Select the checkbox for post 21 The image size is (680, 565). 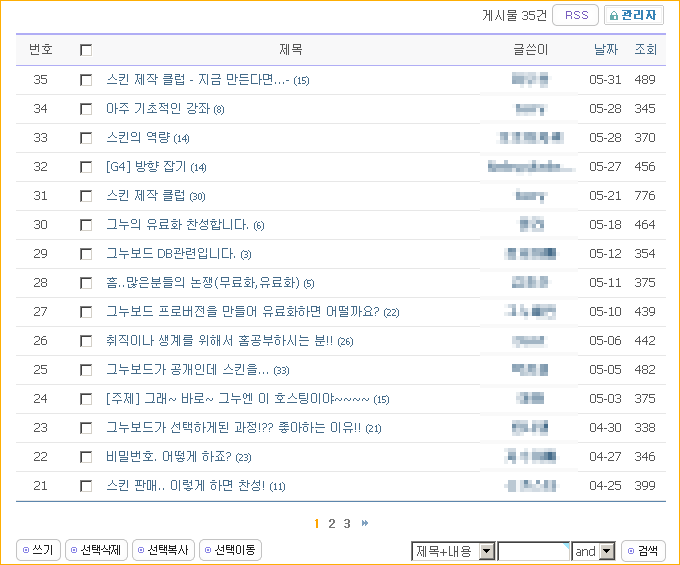pyautogui.click(x=86, y=486)
